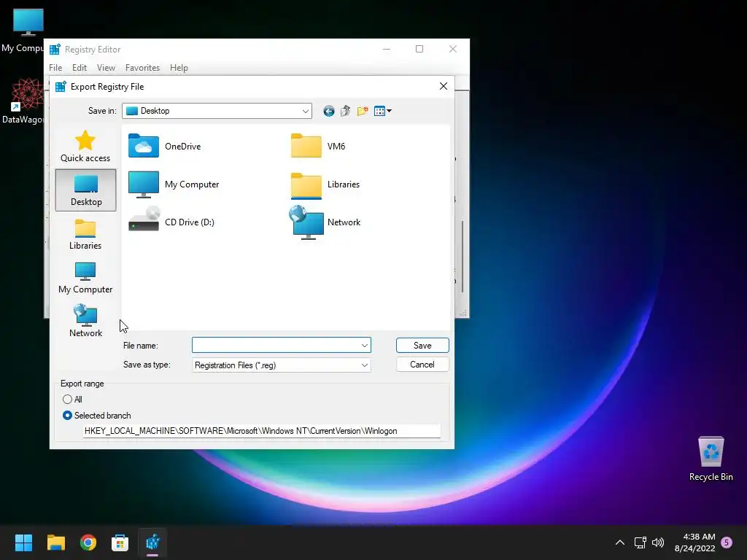Click the selected branch registry path field
The height and width of the screenshot is (560, 747).
[x=262, y=431]
